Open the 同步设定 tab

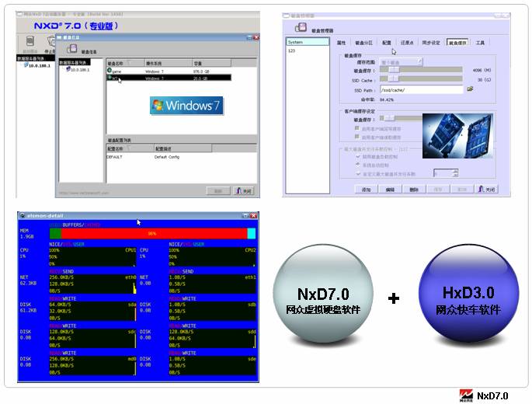(x=431, y=43)
